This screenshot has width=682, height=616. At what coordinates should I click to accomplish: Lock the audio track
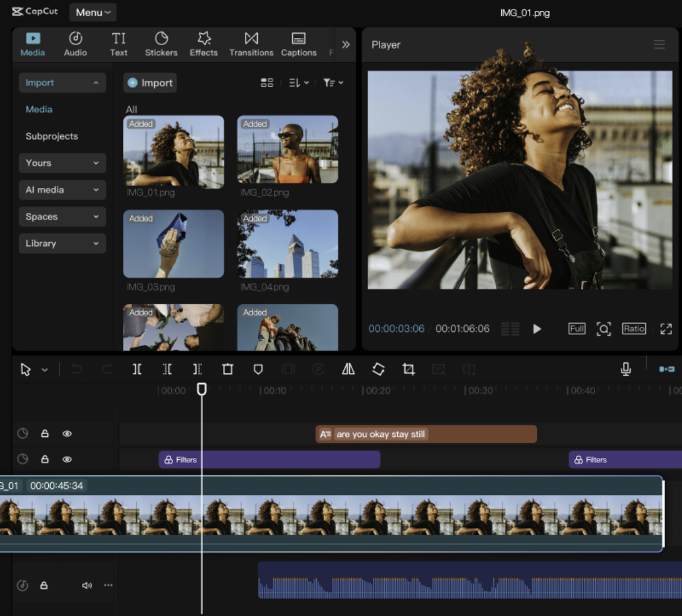click(44, 585)
